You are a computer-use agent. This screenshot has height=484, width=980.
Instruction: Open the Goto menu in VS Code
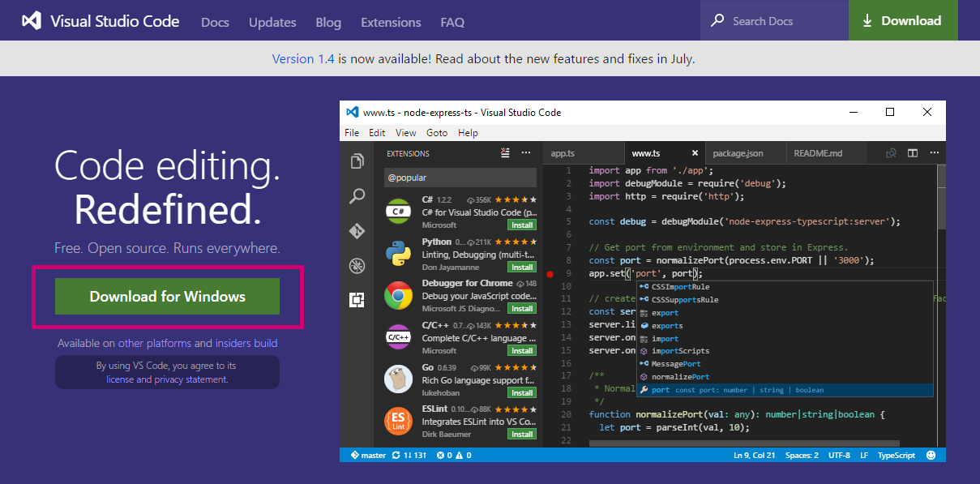click(437, 133)
